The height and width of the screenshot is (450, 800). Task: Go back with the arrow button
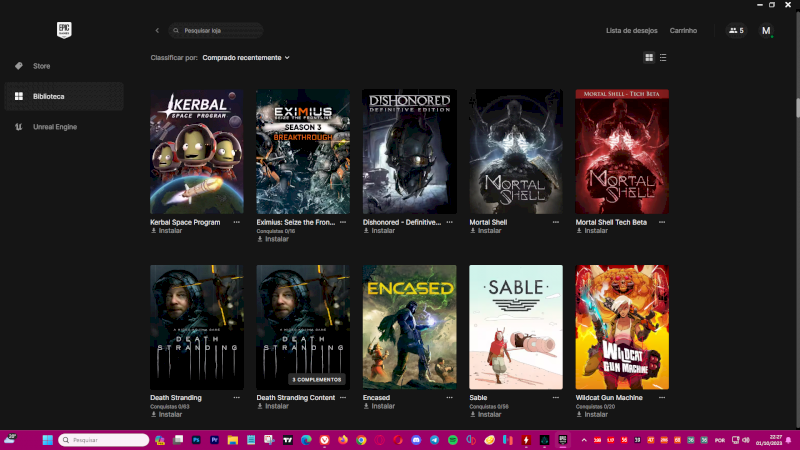click(x=157, y=31)
